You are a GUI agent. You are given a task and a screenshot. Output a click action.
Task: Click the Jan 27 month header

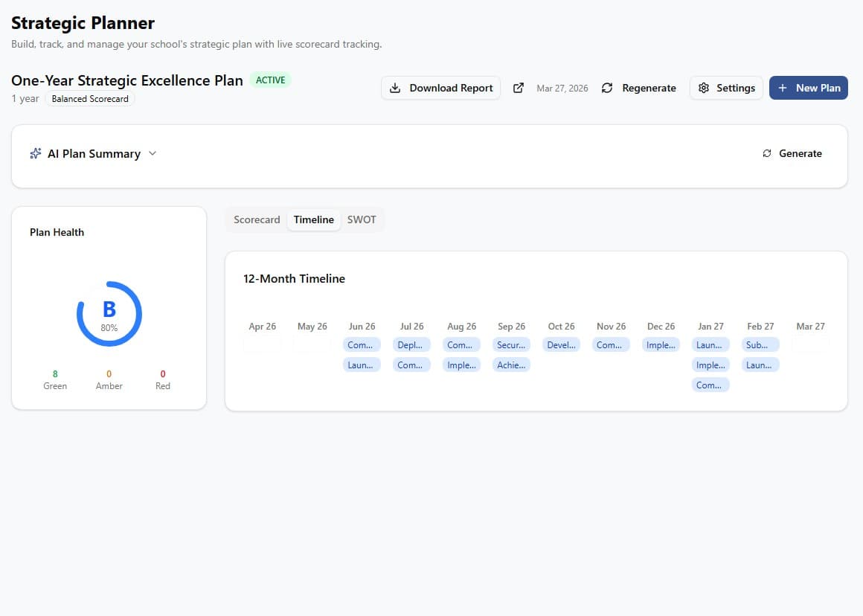[x=710, y=327]
